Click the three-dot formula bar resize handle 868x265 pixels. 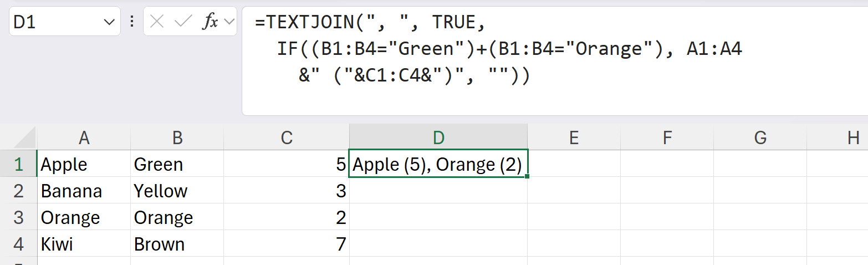[132, 22]
